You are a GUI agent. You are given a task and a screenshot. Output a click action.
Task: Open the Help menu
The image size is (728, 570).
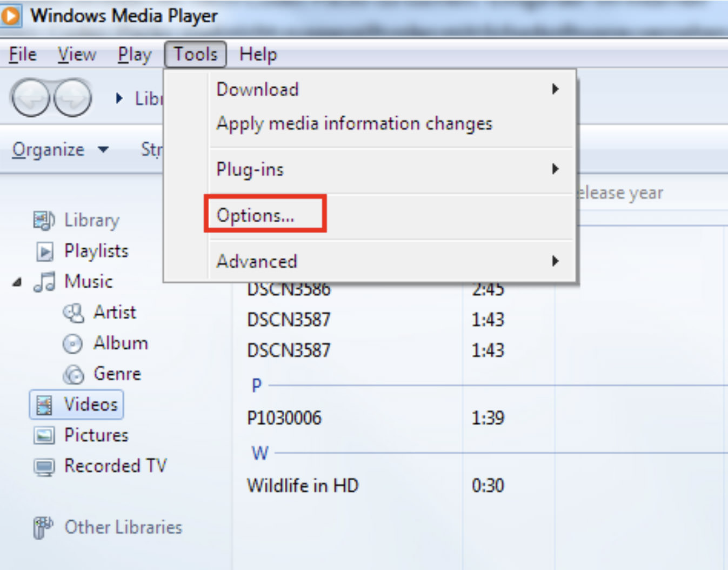pyautogui.click(x=258, y=54)
